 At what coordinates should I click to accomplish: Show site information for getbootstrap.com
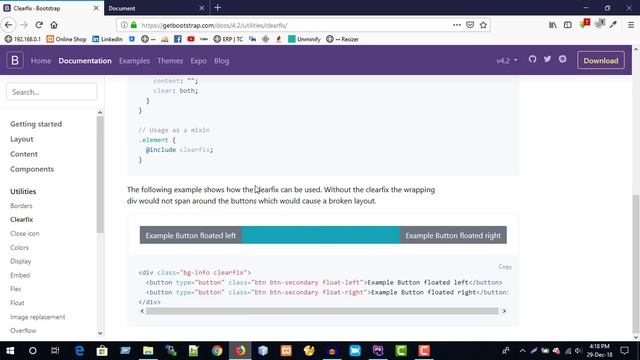tap(124, 25)
